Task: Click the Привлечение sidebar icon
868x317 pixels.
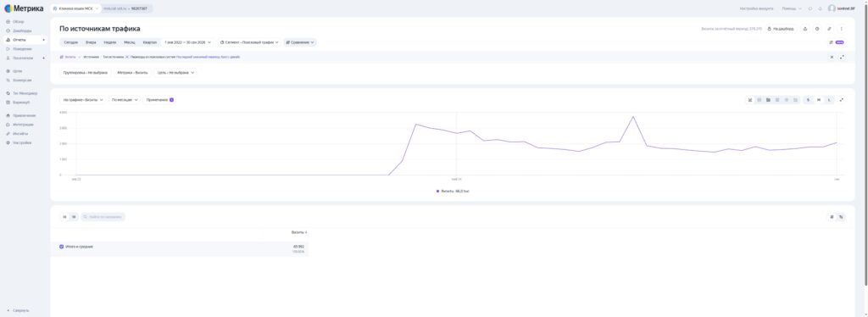Action: (x=8, y=115)
